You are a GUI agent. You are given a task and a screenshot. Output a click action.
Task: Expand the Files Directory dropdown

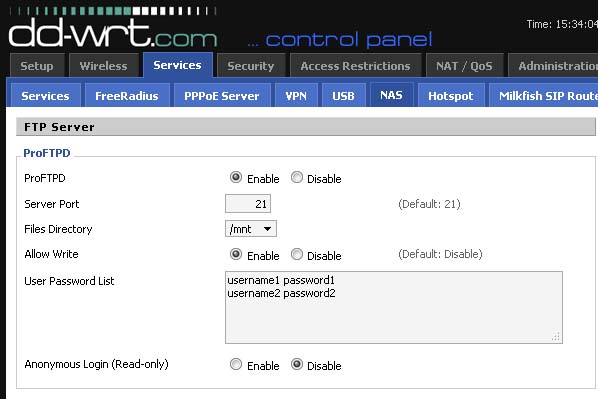click(251, 229)
